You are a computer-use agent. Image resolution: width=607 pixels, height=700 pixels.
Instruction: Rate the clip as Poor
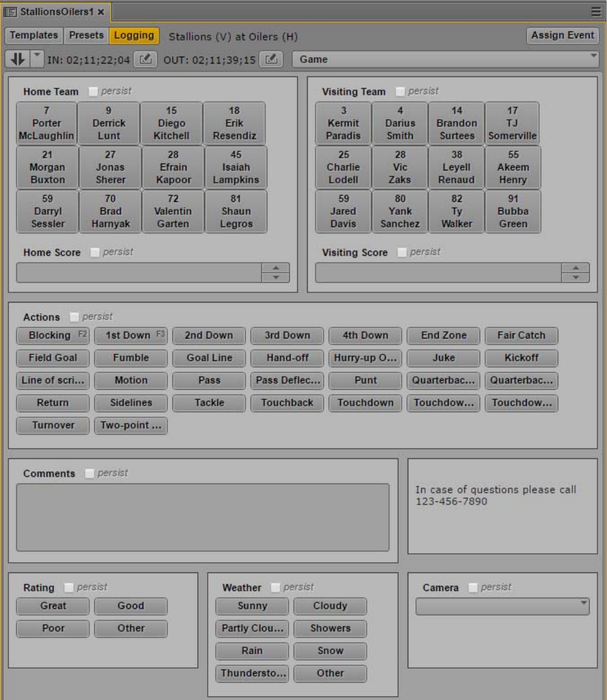point(53,629)
